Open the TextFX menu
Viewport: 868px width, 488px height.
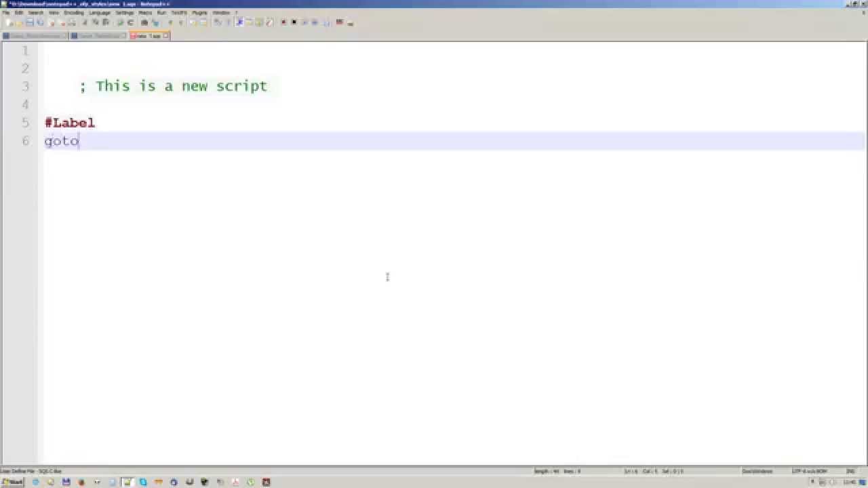(179, 13)
